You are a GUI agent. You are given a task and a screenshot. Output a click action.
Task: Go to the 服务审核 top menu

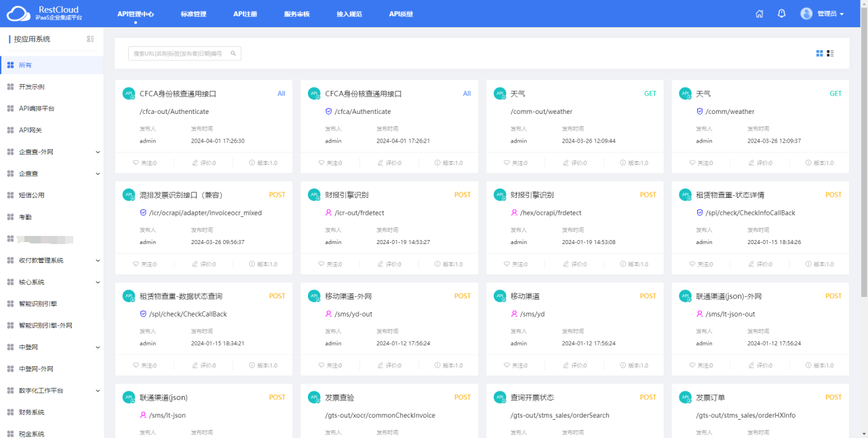click(x=296, y=14)
